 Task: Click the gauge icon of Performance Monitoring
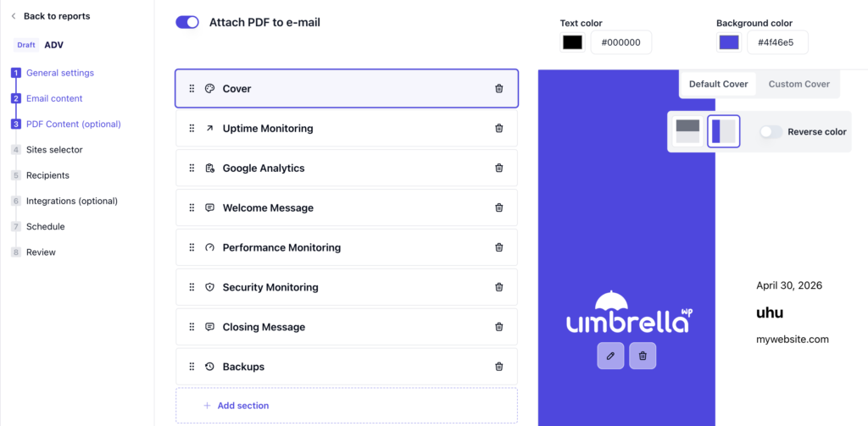click(x=209, y=247)
